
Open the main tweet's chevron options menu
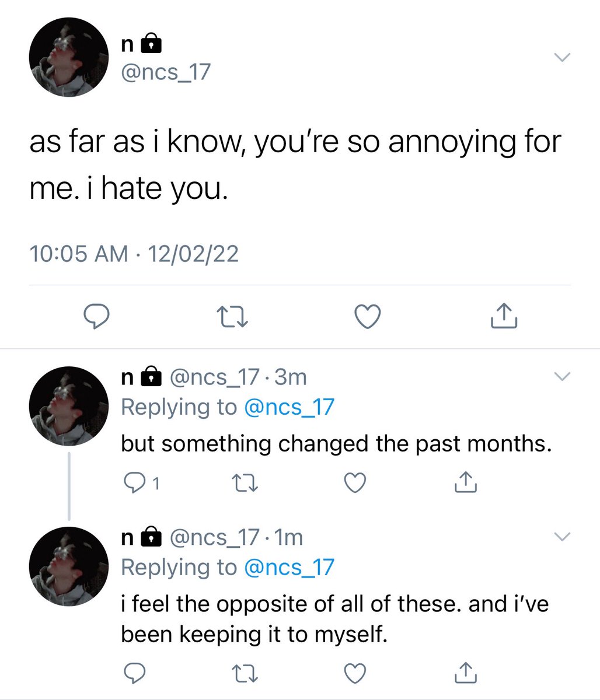pyautogui.click(x=561, y=57)
